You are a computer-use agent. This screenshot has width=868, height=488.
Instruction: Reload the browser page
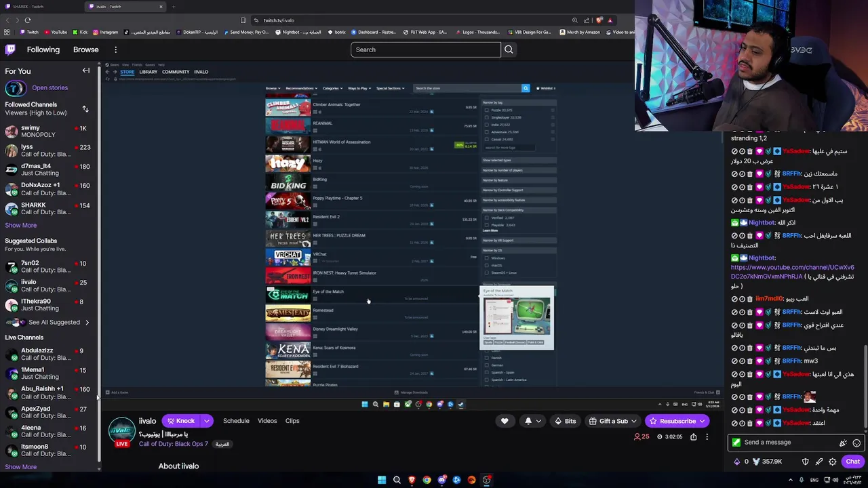point(27,20)
